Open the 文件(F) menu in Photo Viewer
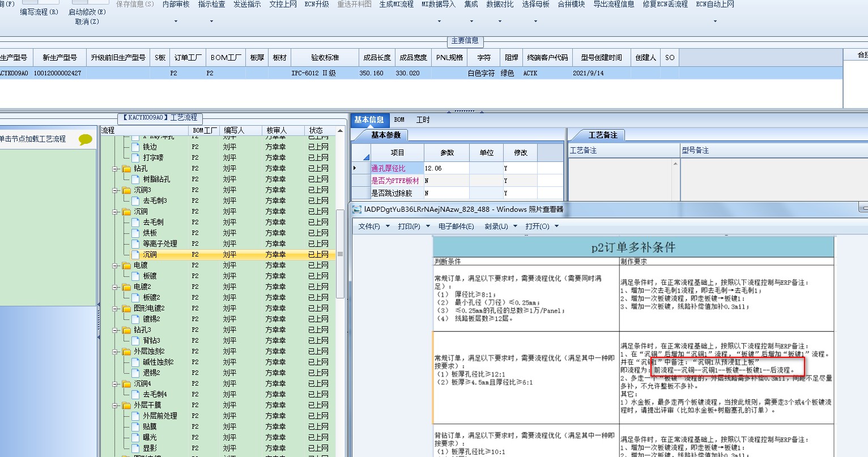868x457 pixels. coord(374,227)
